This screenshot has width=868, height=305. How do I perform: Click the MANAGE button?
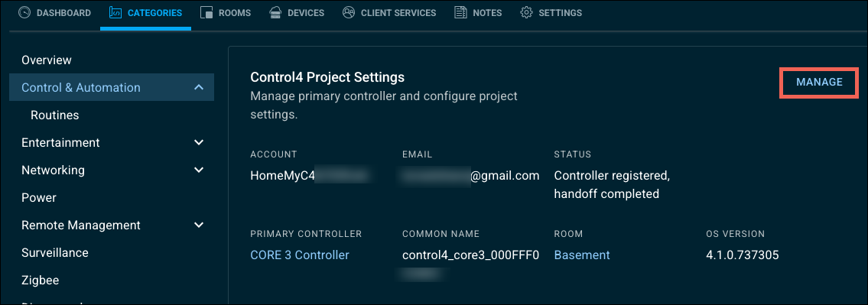point(819,82)
